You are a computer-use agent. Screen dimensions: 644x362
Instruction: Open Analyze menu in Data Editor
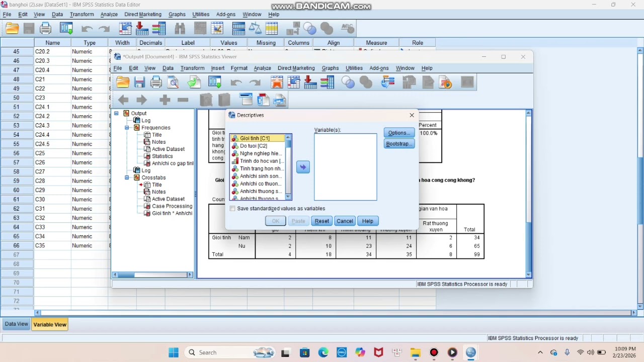click(x=109, y=15)
